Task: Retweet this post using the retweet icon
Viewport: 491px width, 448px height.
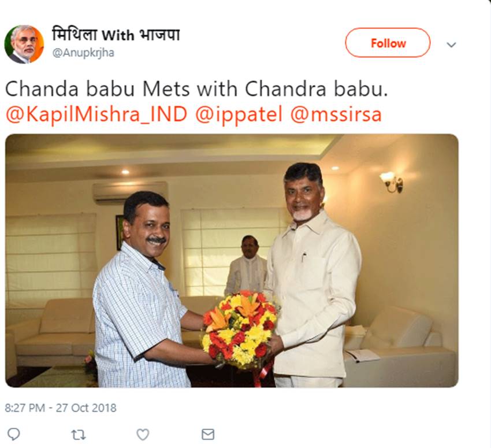Action: (x=77, y=434)
